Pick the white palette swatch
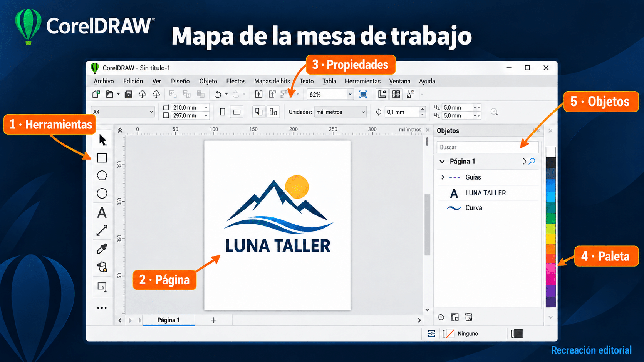 551,152
